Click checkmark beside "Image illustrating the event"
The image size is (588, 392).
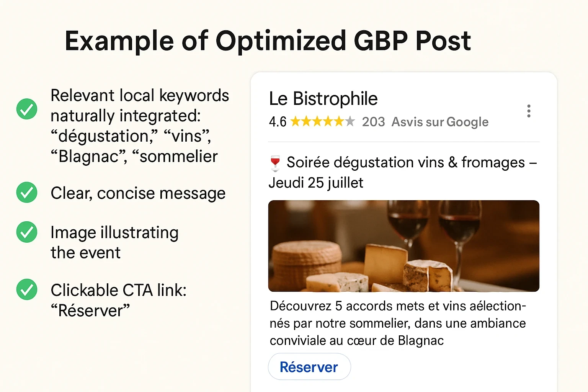(x=27, y=232)
